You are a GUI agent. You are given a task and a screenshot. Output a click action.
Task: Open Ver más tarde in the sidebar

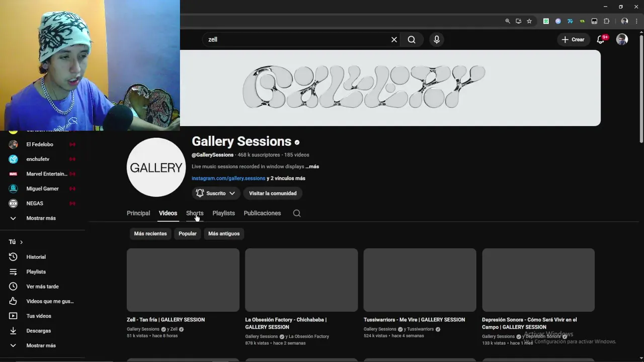point(42,287)
